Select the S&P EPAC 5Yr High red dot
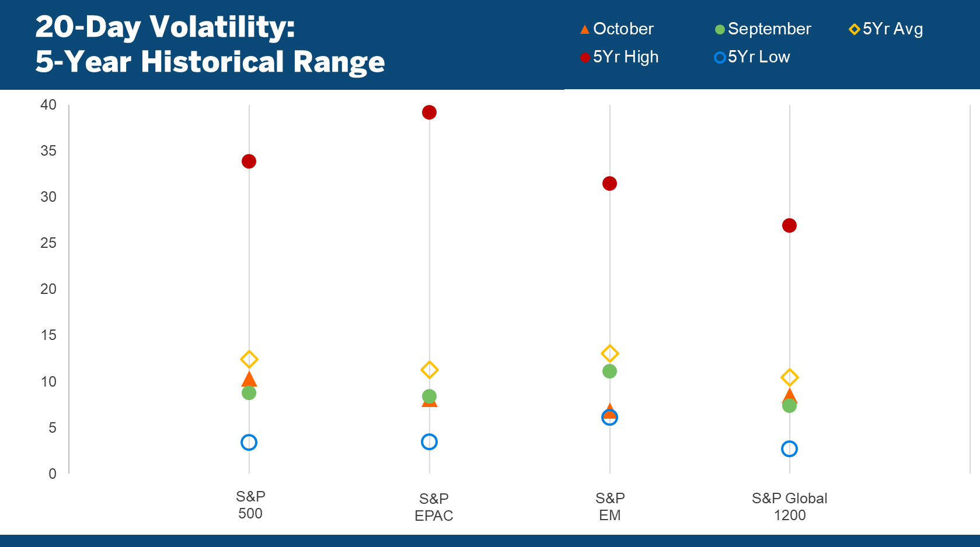Viewport: 980px width, 547px height. click(x=429, y=113)
